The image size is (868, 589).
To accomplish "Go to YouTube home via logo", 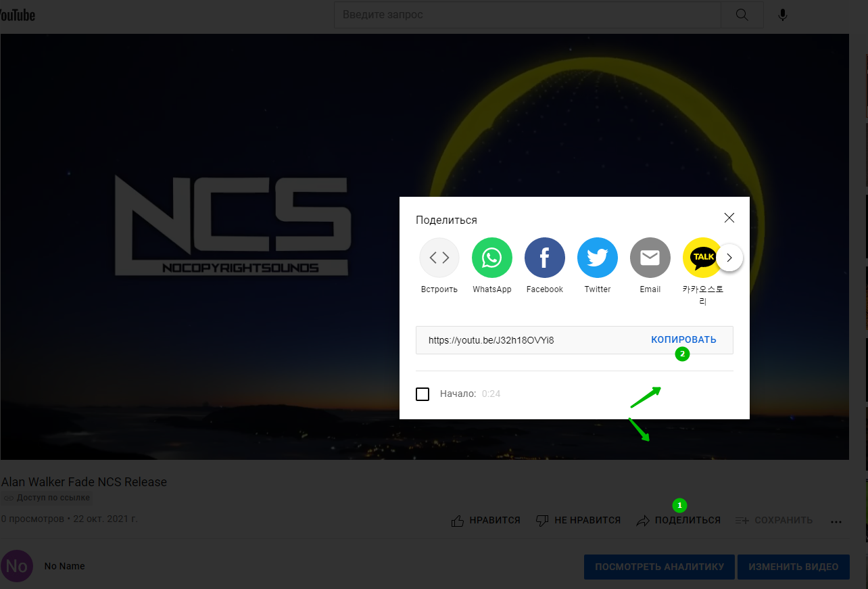I will point(18,15).
